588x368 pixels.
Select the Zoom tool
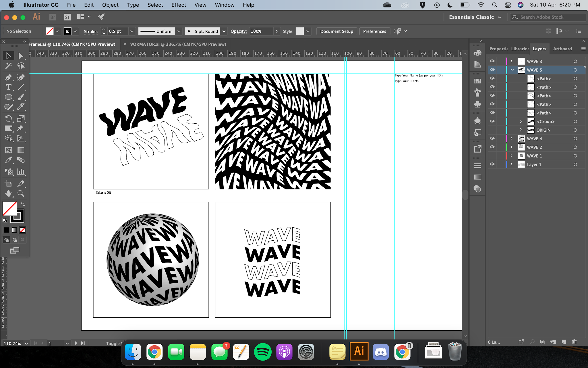click(21, 193)
